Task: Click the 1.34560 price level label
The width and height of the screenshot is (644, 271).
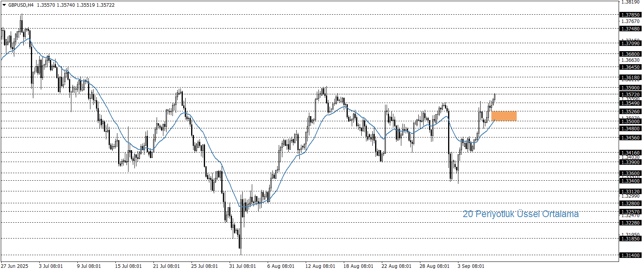Action: (630, 137)
